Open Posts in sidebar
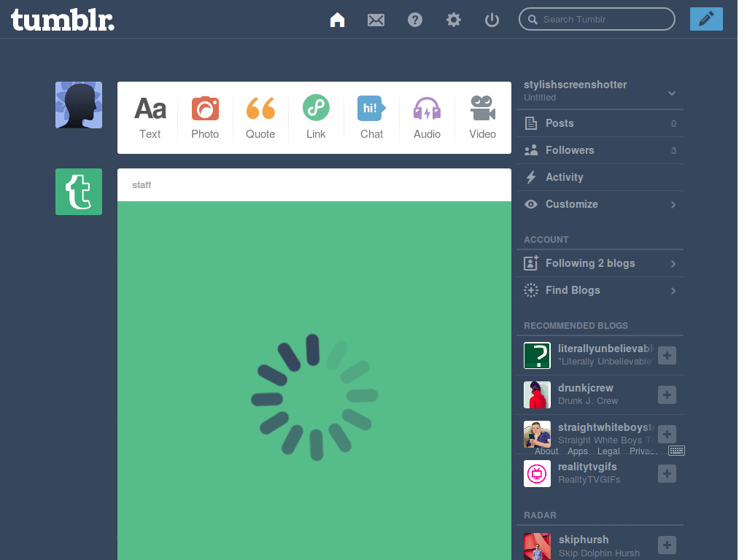The height and width of the screenshot is (560, 747). pyautogui.click(x=600, y=123)
